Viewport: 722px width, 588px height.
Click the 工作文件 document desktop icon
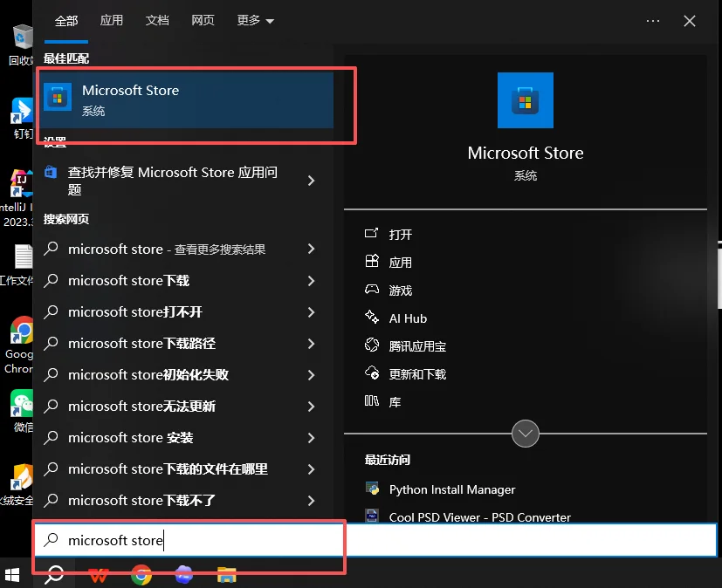[23, 256]
